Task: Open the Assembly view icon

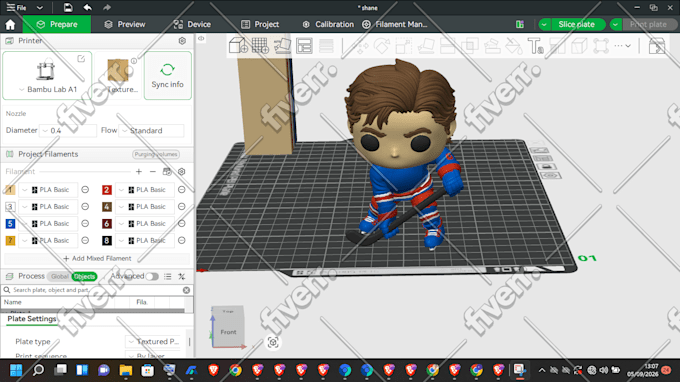Action: 657,46
